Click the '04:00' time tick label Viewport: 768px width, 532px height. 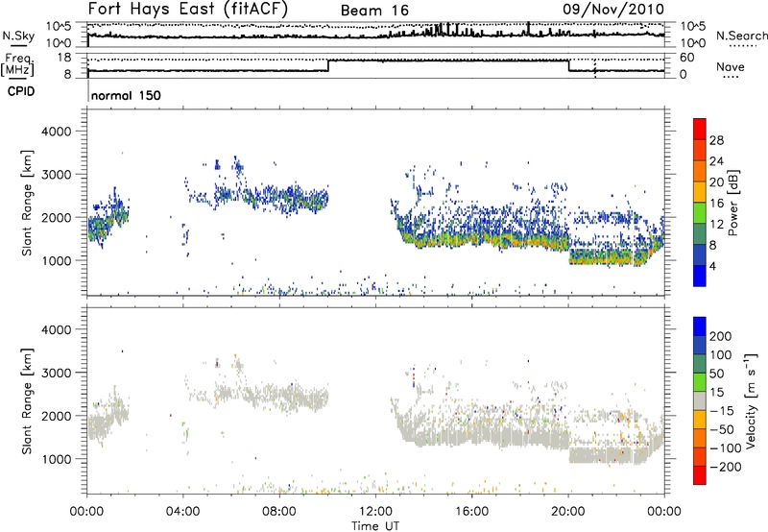[182, 512]
